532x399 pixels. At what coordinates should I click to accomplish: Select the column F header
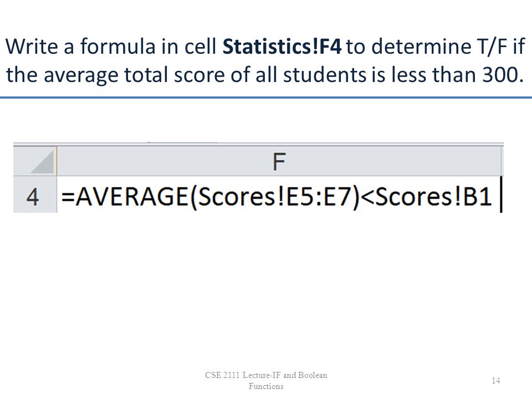pos(279,161)
